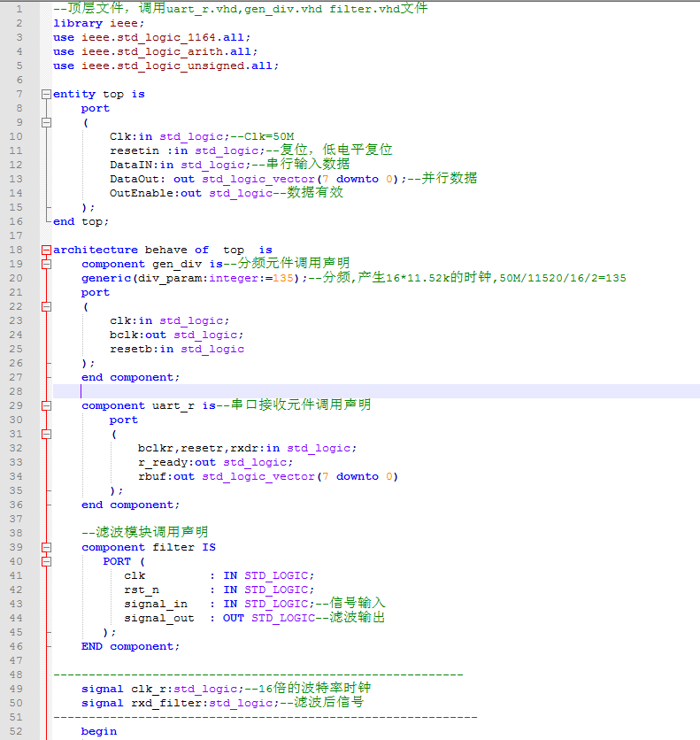The image size is (700, 740).
Task: Click 'end component;' on line 27
Action: [x=131, y=377]
